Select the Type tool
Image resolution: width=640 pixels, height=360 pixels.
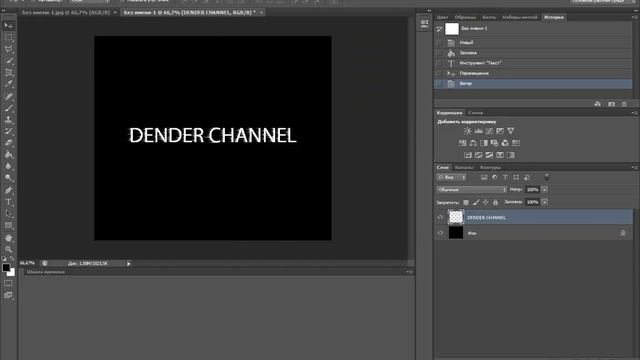pyautogui.click(x=9, y=202)
